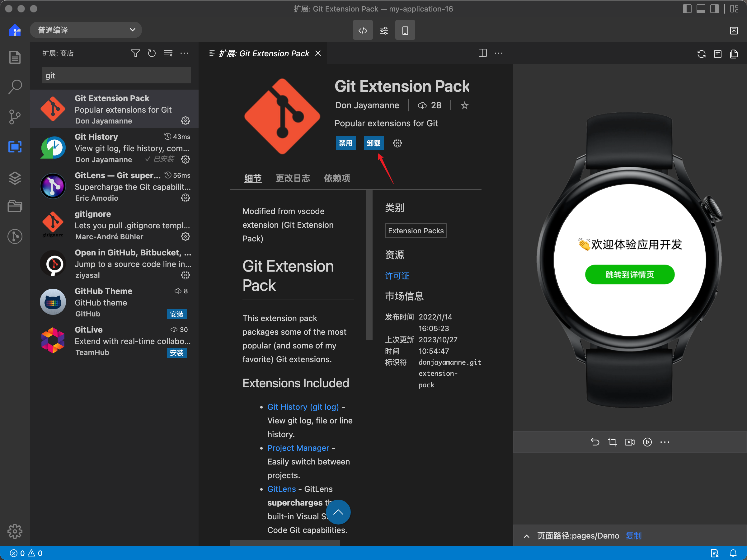Open the window icon below simulator refresh
The height and width of the screenshot is (560, 747).
[718, 54]
